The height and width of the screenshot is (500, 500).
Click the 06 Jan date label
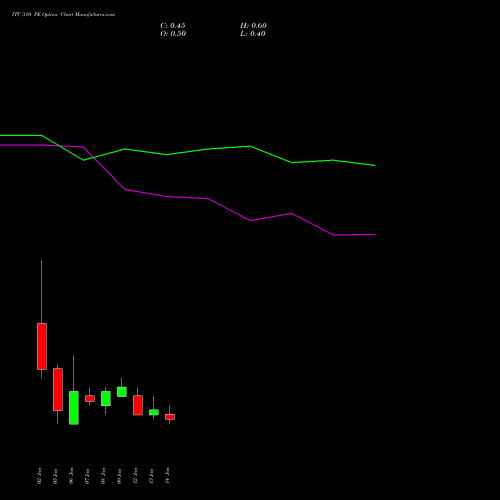[71, 476]
